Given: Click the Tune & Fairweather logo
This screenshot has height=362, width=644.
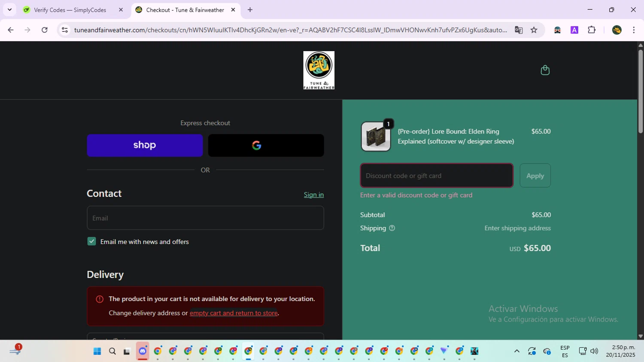Looking at the screenshot, I should click(319, 70).
